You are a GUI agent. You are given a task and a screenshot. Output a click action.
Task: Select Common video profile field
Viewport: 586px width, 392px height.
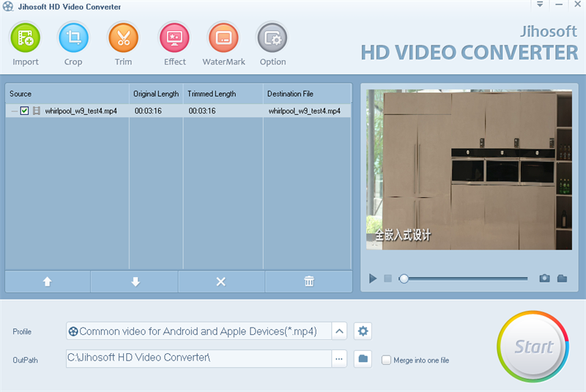(x=199, y=331)
